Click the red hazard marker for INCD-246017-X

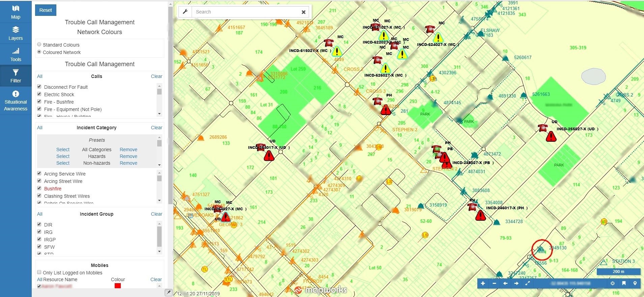(x=480, y=215)
